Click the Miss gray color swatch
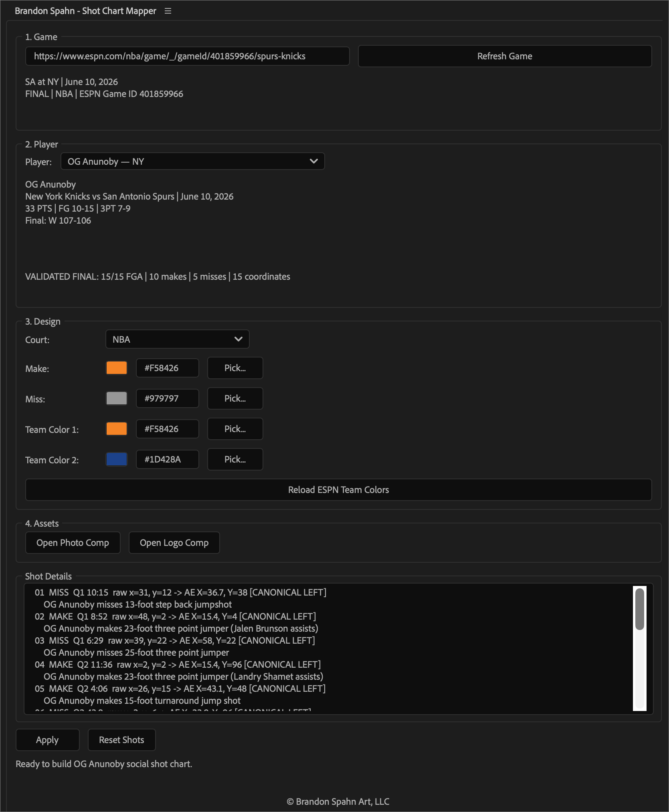Screen dimensions: 669x812 pyautogui.click(x=117, y=398)
